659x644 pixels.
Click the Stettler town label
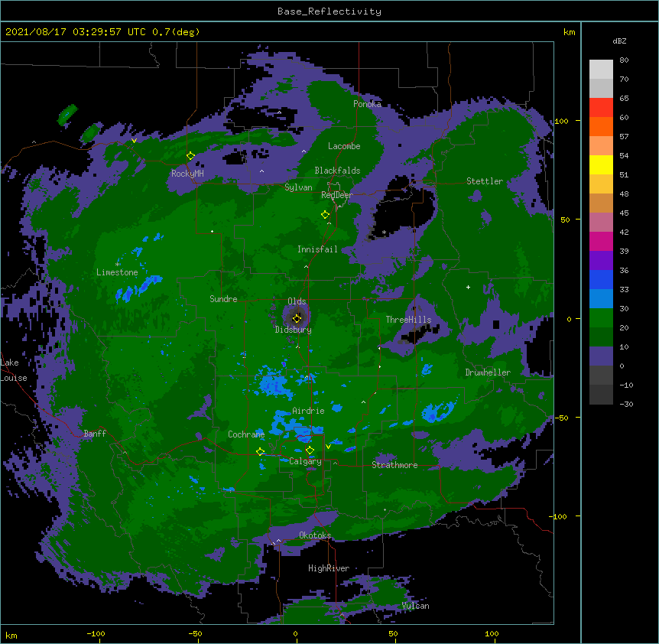(x=485, y=181)
